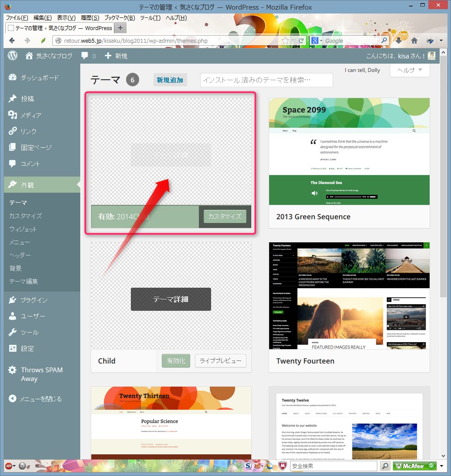This screenshot has width=451, height=476.
Task: Open URL history dropdown arrow
Action: pyautogui.click(x=294, y=41)
